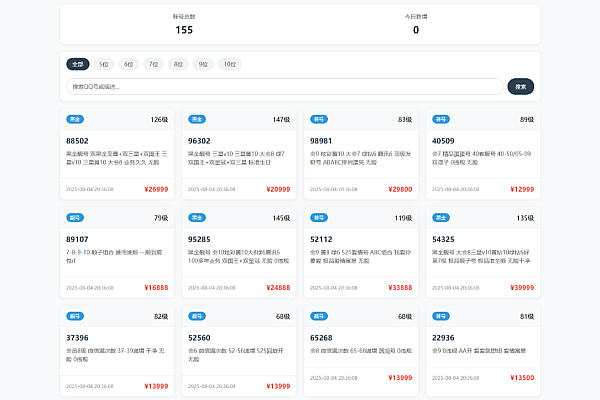Click the description text of card 52112
This screenshot has height=400, width=600.
[360, 256]
